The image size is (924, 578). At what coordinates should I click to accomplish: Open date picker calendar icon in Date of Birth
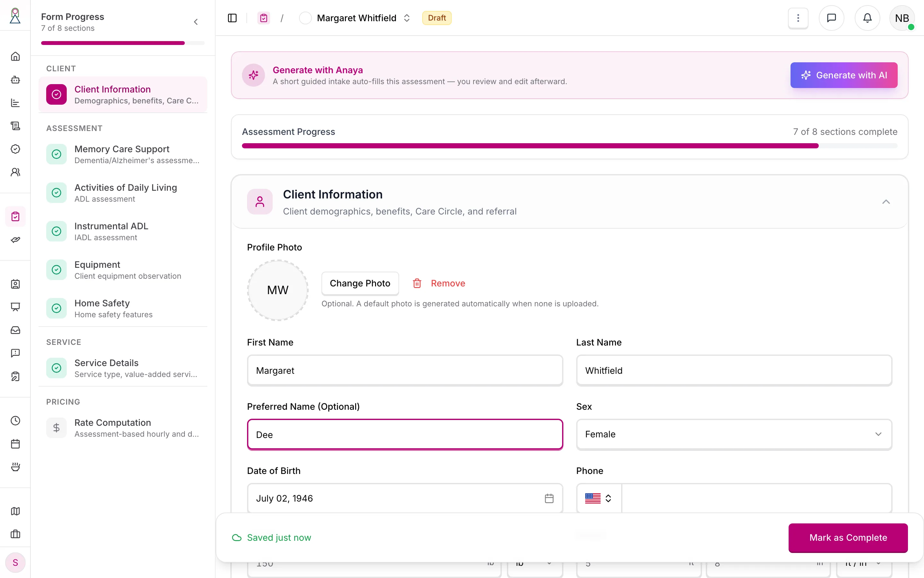549,498
